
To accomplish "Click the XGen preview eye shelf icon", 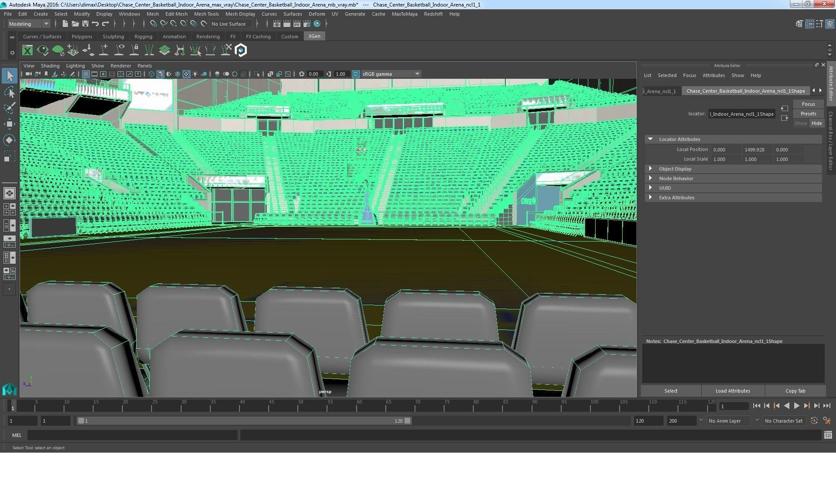I will pyautogui.click(x=43, y=50).
